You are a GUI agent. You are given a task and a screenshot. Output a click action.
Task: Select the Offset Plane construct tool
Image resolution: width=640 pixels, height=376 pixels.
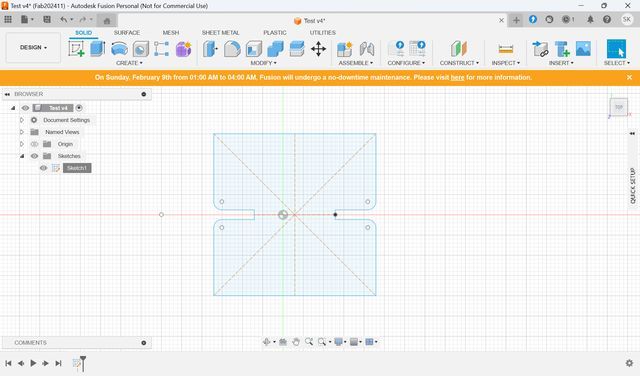coord(459,49)
